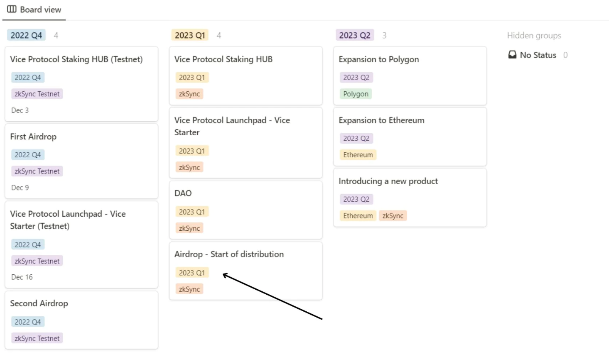Click 2023 Q2 tag on Introducing a new product
The image size is (609, 364).
tap(356, 199)
